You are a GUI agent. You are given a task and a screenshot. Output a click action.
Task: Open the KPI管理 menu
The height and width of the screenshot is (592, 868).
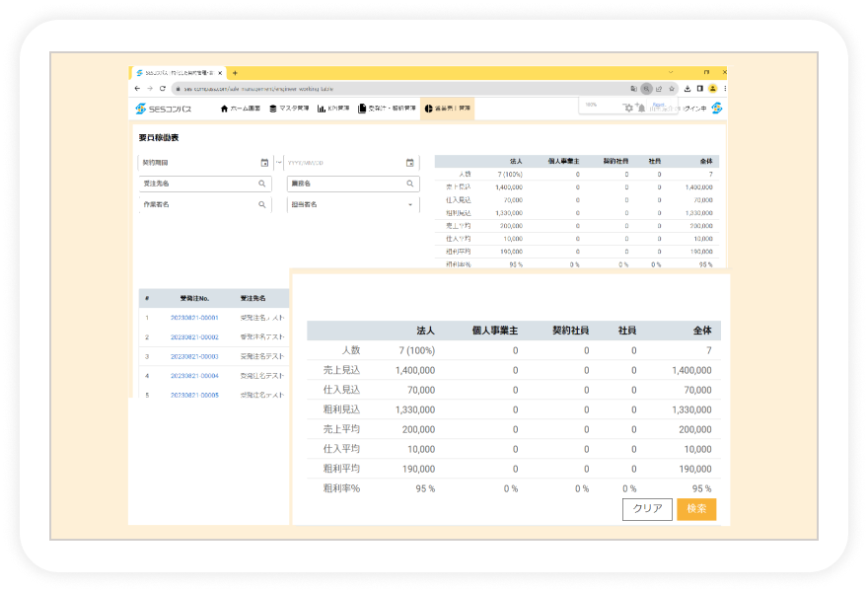pos(333,109)
